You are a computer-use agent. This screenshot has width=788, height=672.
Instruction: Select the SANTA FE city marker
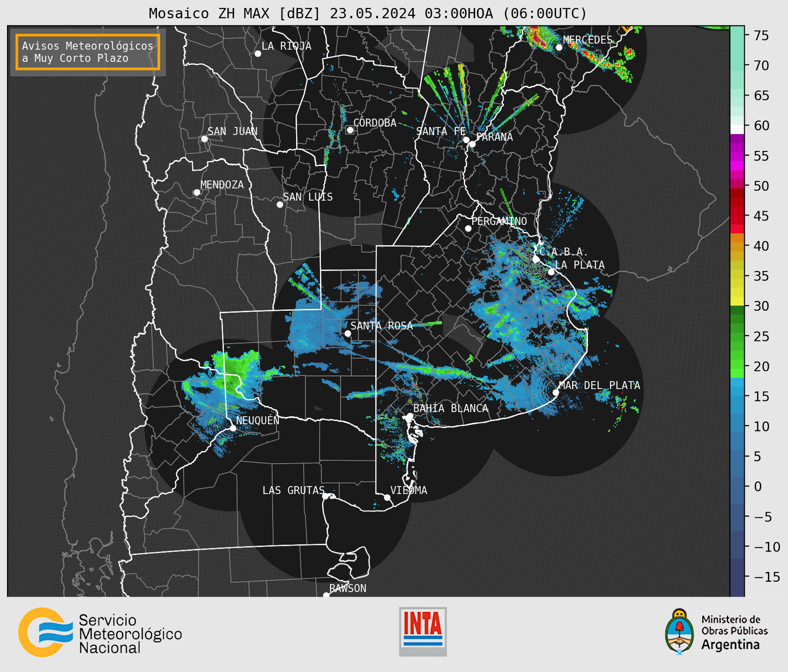tap(466, 140)
